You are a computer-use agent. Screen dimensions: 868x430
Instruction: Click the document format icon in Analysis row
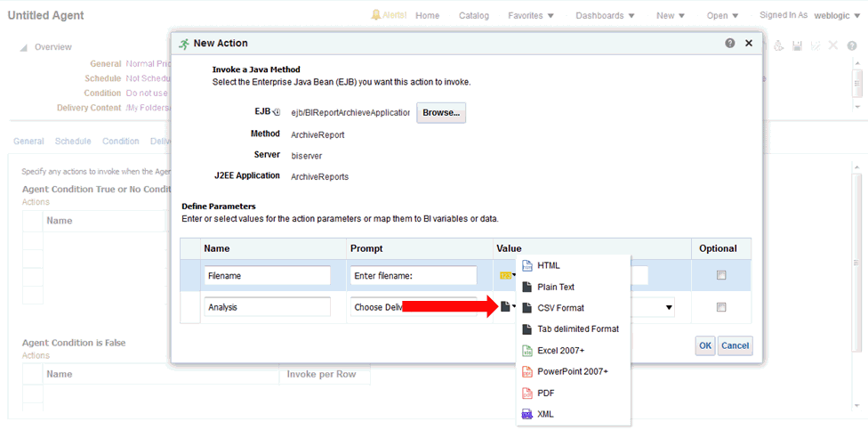coord(505,306)
